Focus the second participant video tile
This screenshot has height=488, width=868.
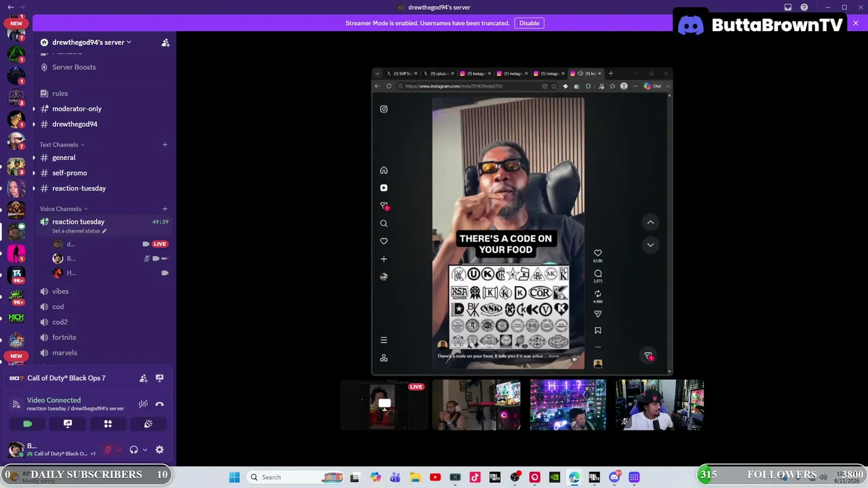(476, 405)
